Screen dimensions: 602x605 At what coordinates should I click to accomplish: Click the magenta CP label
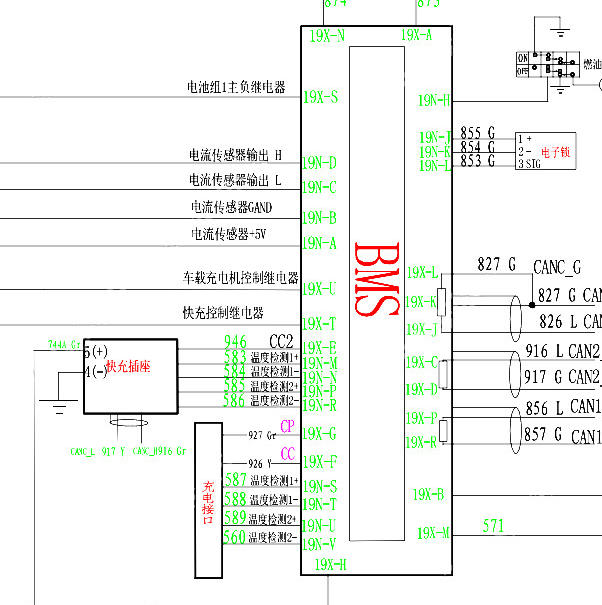pyautogui.click(x=287, y=426)
